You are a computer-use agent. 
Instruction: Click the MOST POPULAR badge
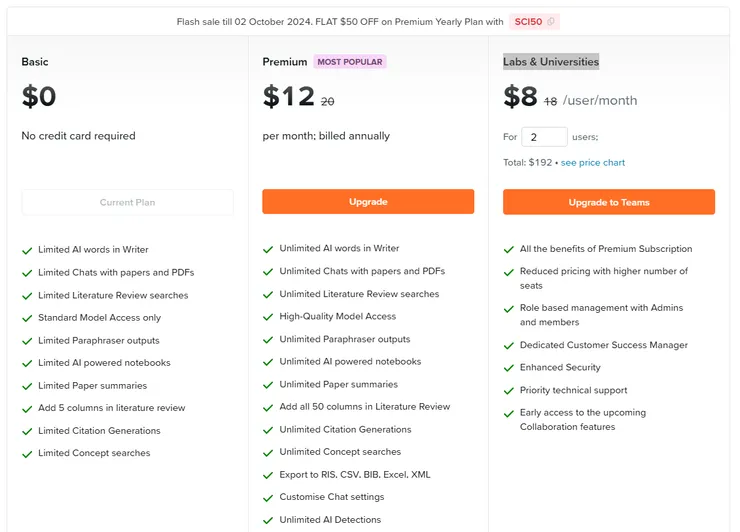coord(350,62)
